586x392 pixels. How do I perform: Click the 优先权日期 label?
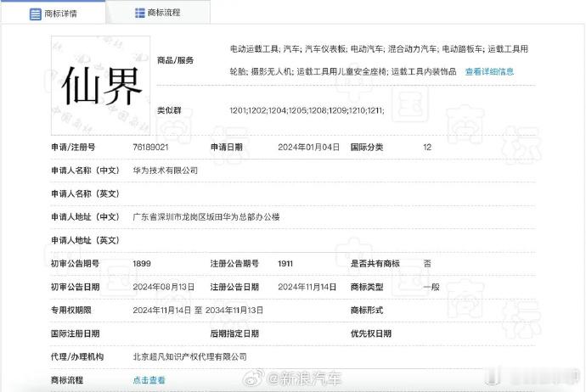pyautogui.click(x=371, y=333)
